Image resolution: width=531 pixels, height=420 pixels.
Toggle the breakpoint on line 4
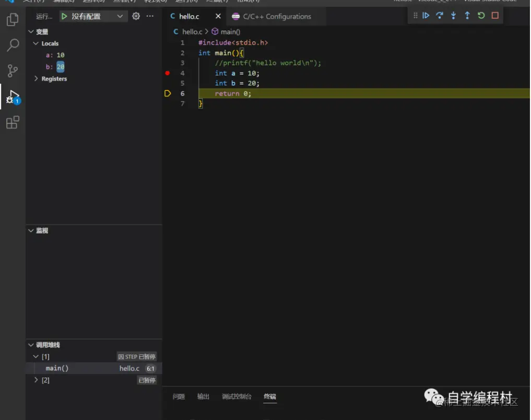pyautogui.click(x=167, y=73)
